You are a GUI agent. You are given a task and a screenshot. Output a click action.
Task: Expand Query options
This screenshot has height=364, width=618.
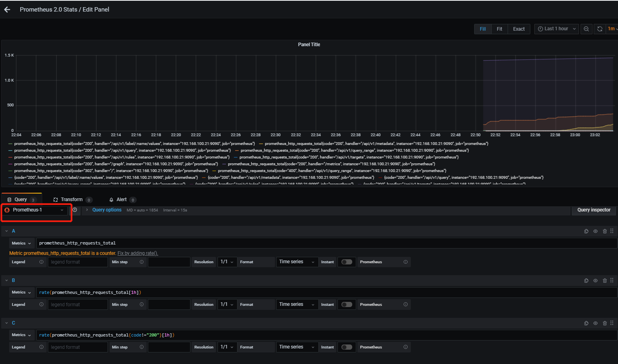107,210
